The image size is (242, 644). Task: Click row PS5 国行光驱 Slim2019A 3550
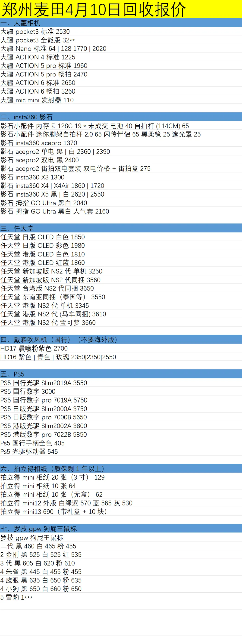(121, 383)
